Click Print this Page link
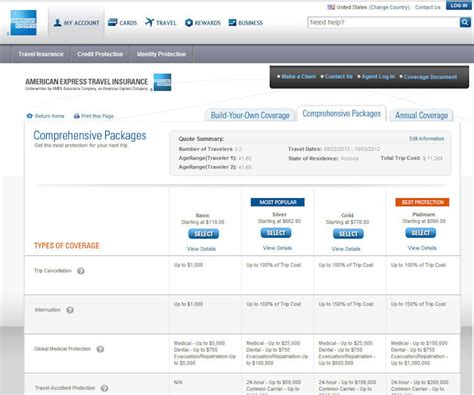The image size is (474, 395). 97,116
